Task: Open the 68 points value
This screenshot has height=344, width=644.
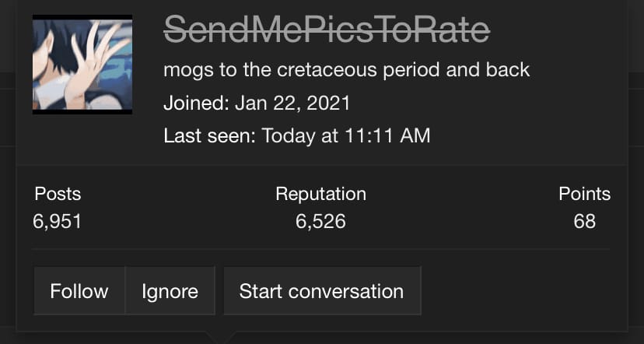Action: click(585, 222)
